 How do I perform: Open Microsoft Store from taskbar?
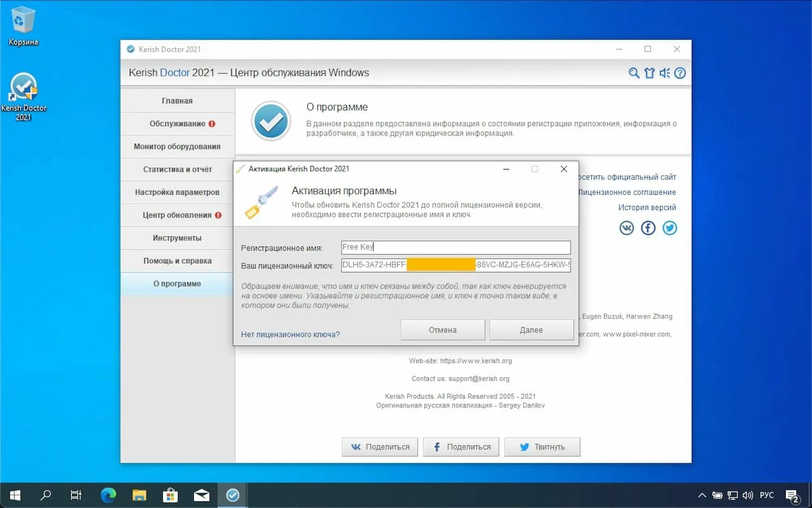(x=170, y=495)
